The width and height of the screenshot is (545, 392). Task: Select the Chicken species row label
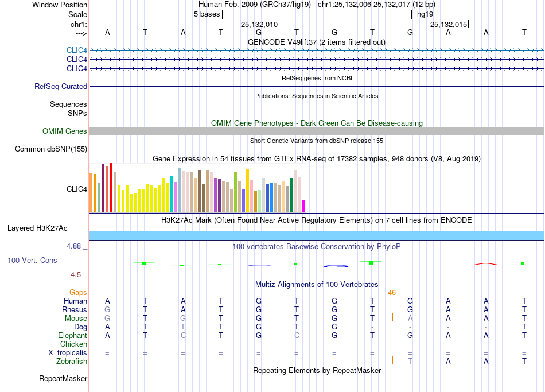[73, 344]
